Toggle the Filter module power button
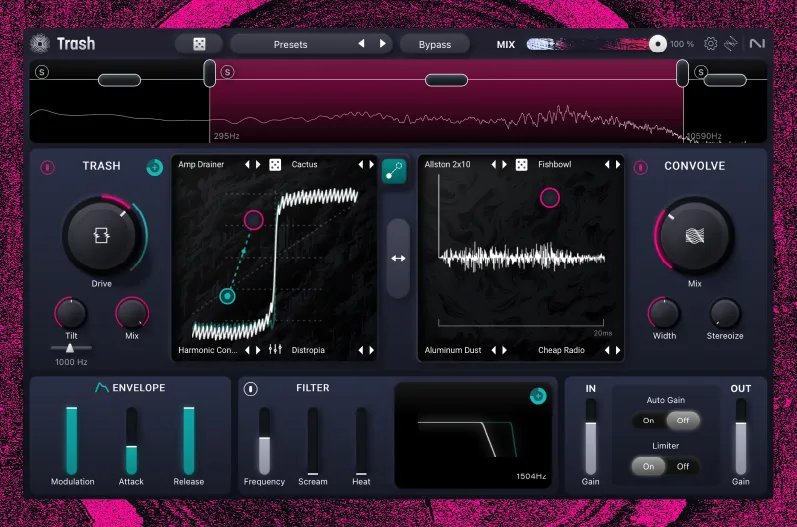 [251, 389]
